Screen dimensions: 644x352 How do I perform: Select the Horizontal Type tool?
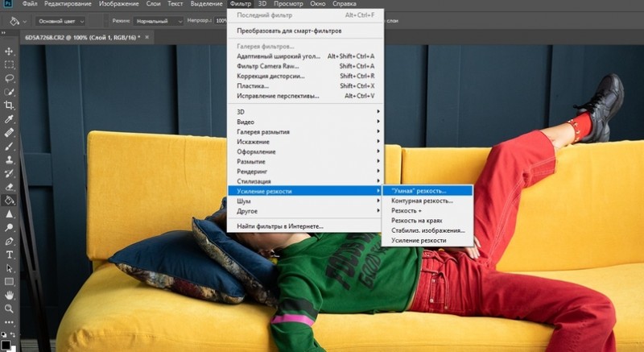[x=9, y=255]
